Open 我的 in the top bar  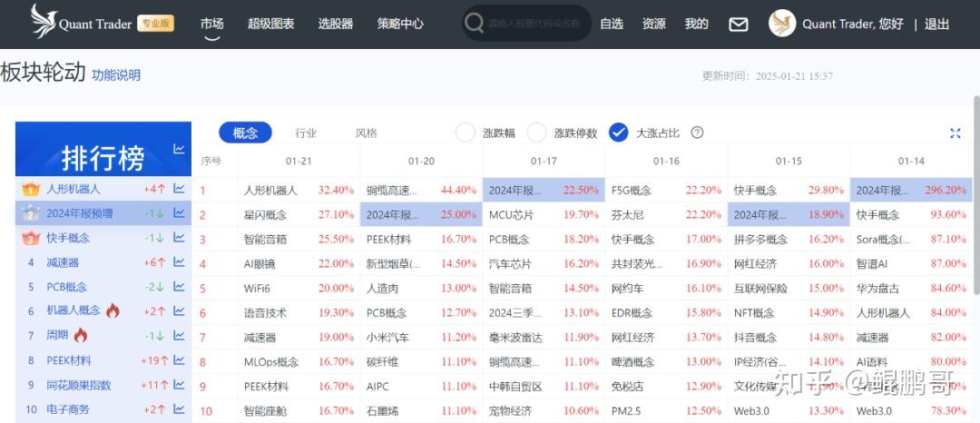(696, 24)
